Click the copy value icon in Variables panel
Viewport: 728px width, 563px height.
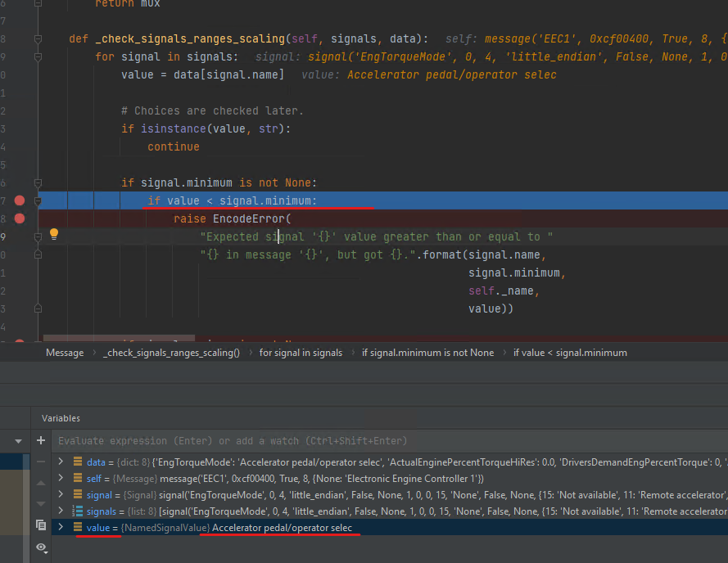pos(40,525)
